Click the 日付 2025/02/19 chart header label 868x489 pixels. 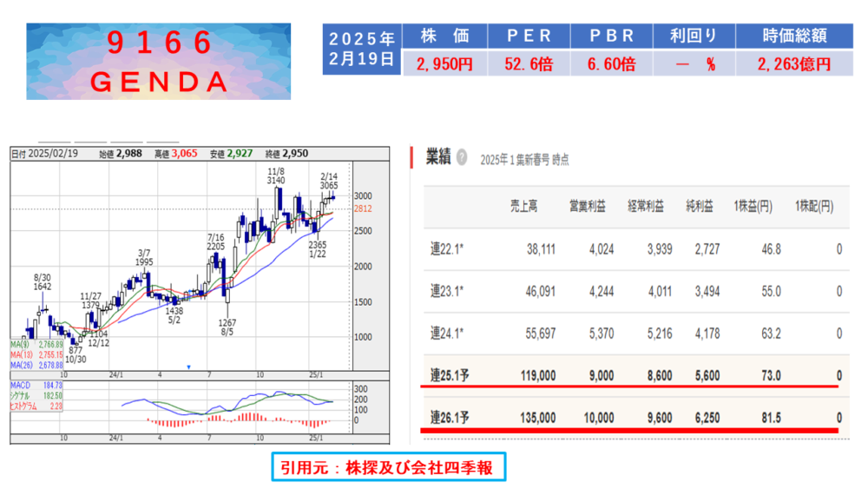(x=45, y=154)
